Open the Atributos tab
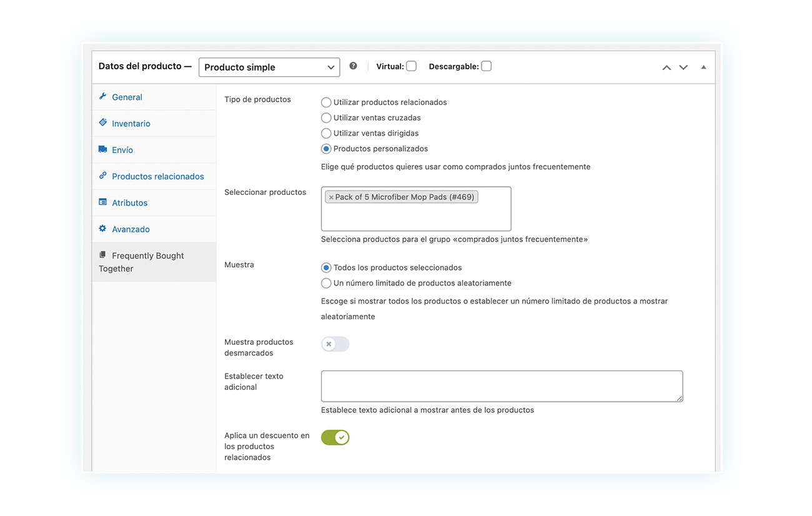The width and height of the screenshot is (812, 516). 154,202
